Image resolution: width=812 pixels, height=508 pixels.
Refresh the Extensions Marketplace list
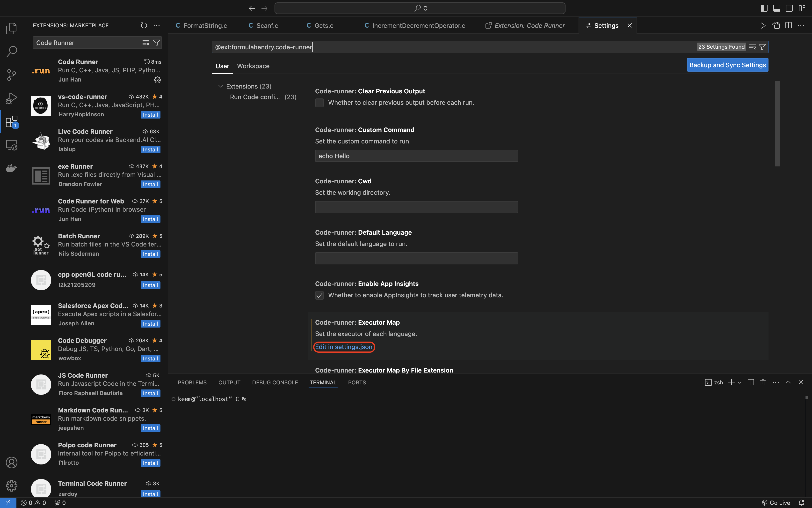pyautogui.click(x=144, y=26)
